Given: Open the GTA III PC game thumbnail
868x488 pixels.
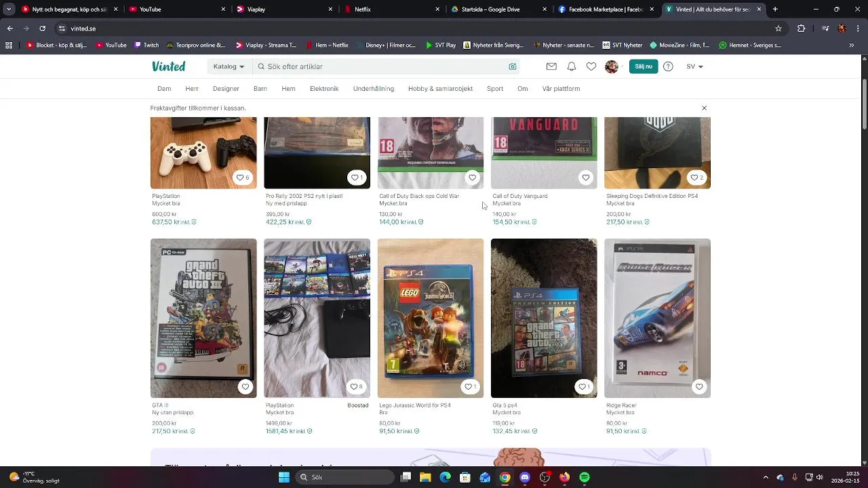Looking at the screenshot, I should [x=203, y=318].
